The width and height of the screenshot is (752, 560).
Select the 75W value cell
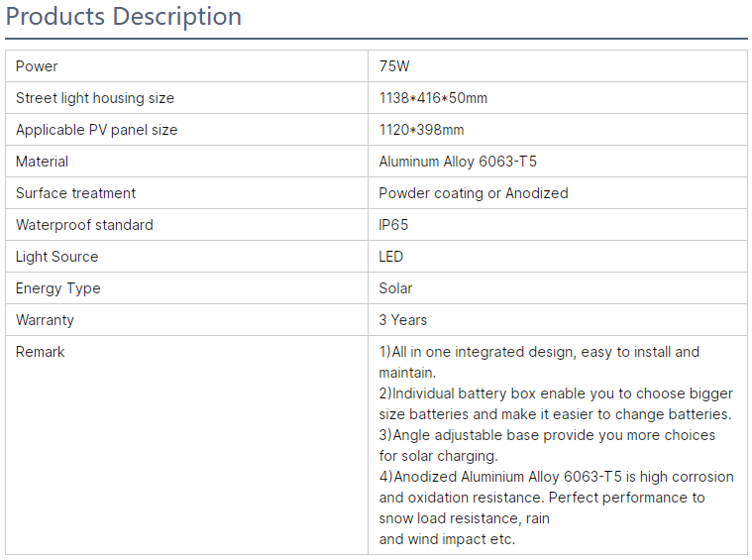point(394,66)
